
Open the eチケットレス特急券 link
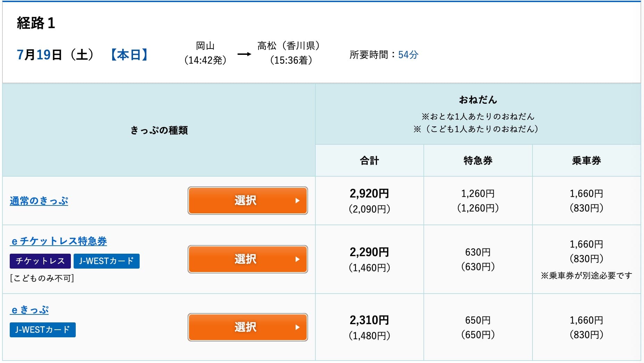click(58, 241)
